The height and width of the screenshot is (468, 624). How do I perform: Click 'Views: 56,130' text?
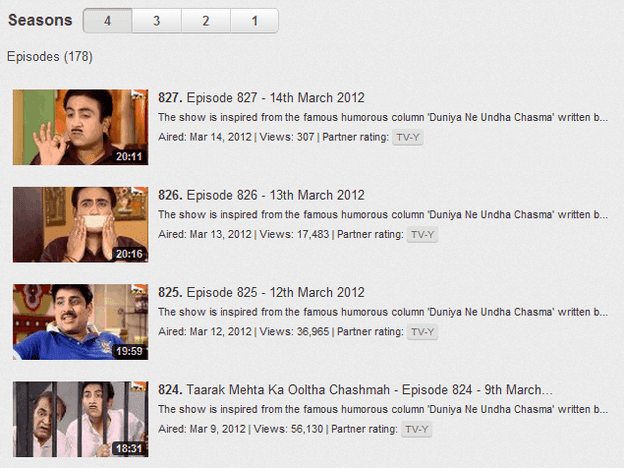289,429
